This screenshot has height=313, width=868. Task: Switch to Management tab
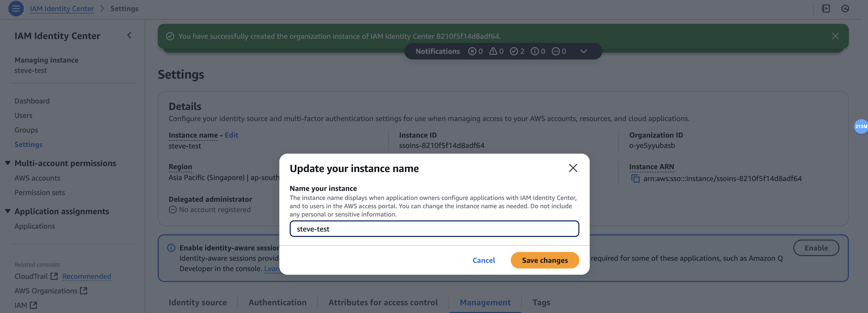pyautogui.click(x=485, y=303)
